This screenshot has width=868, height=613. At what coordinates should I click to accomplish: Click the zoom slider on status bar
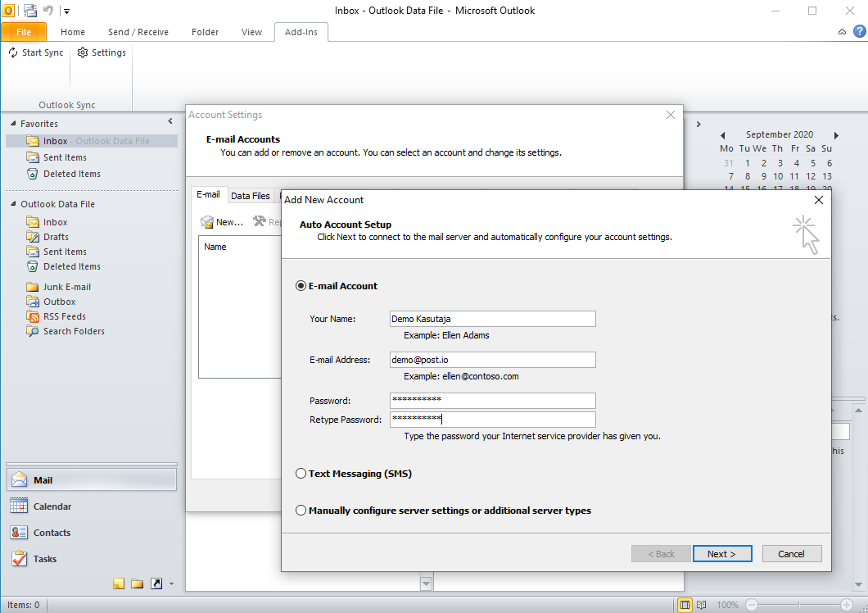coord(798,605)
